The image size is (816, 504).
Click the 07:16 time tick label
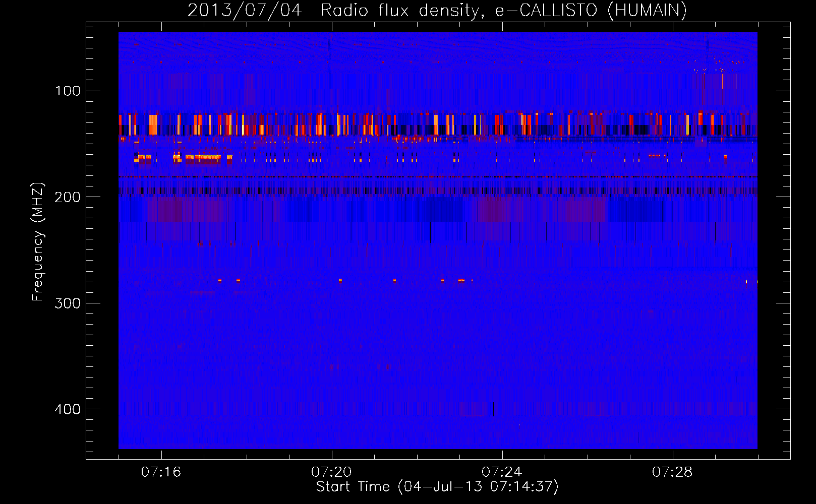tap(161, 472)
